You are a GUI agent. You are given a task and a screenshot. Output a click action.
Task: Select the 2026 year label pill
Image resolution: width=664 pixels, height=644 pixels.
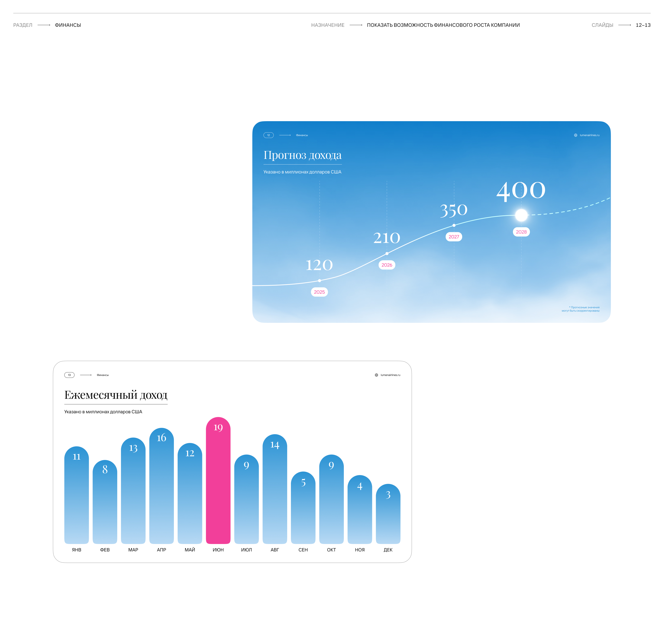tap(387, 265)
